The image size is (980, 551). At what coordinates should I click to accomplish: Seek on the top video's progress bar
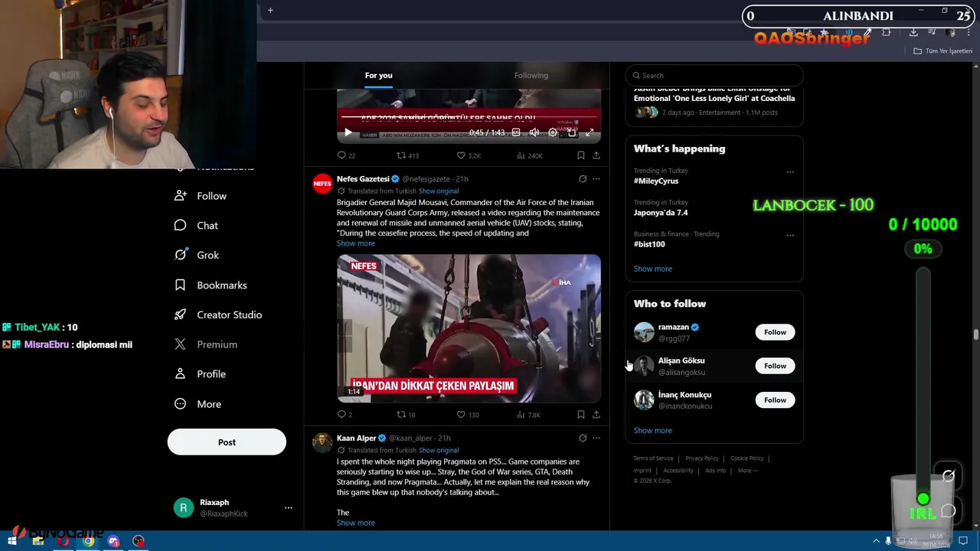pos(469,119)
